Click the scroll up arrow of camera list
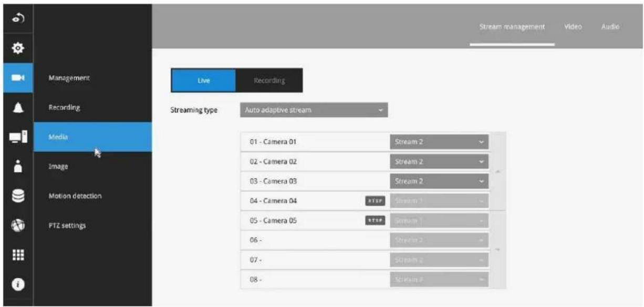Viewport: 644px width, 307px height. (x=497, y=171)
